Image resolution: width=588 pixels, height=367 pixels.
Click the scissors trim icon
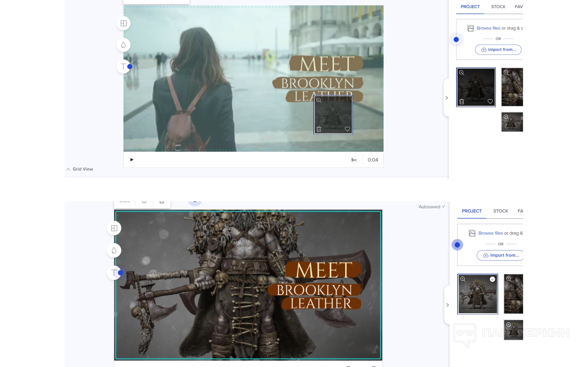pos(354,160)
